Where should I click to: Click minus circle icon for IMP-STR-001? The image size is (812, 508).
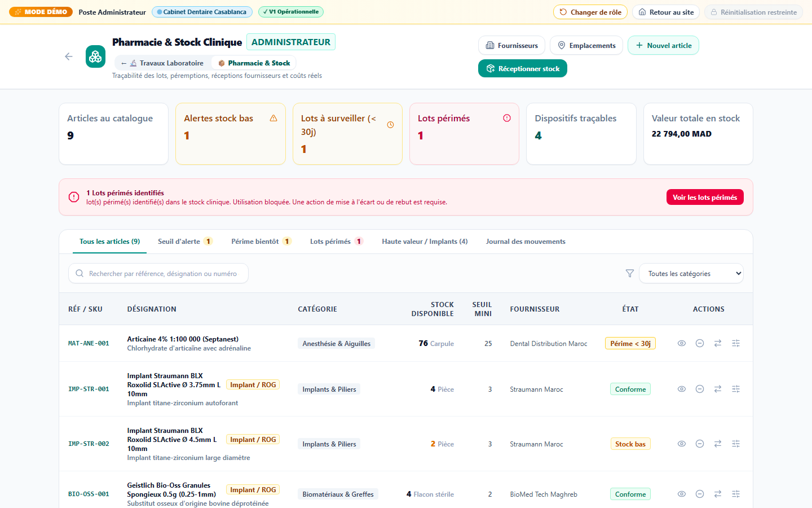point(700,389)
